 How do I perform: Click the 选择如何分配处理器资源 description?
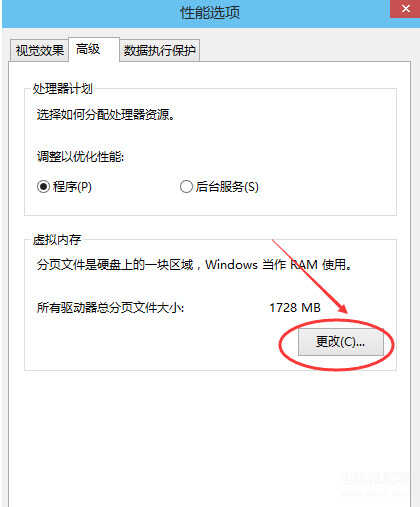(106, 115)
